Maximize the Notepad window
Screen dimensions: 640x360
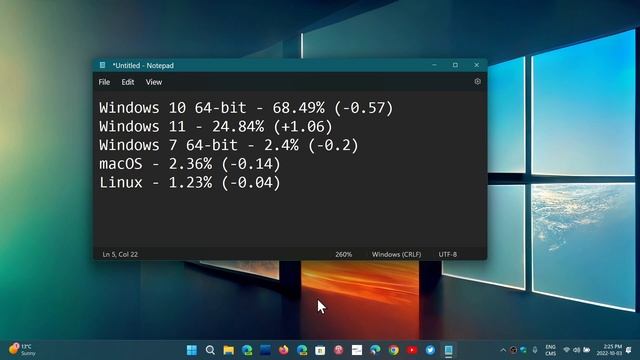tap(455, 65)
